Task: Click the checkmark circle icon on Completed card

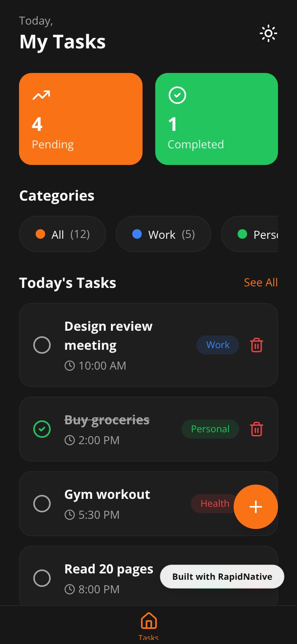Action: 177,95
